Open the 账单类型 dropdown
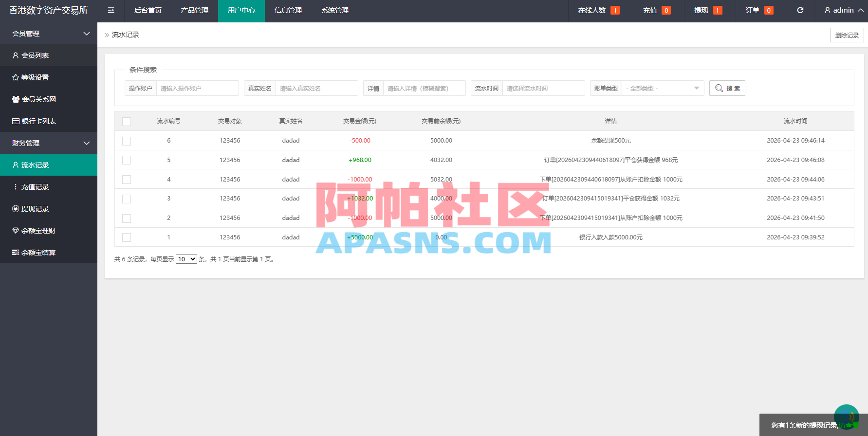The width and height of the screenshot is (868, 436). tap(663, 88)
